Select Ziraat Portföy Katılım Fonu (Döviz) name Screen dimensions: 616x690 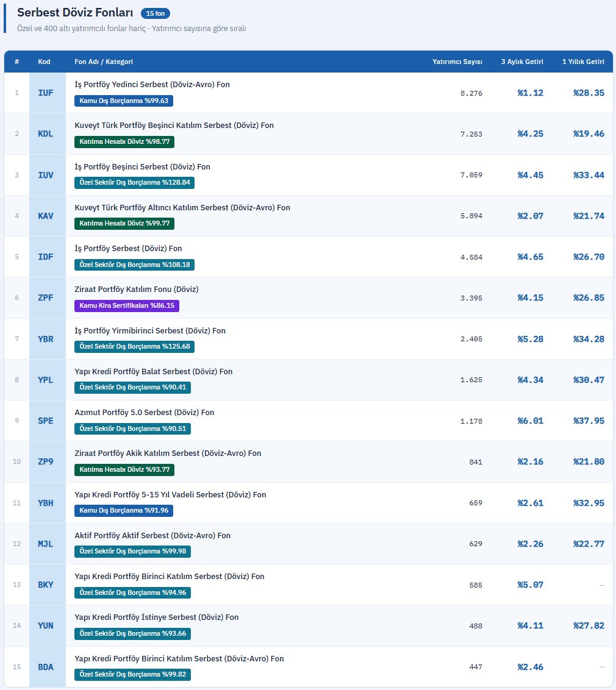[x=137, y=290]
